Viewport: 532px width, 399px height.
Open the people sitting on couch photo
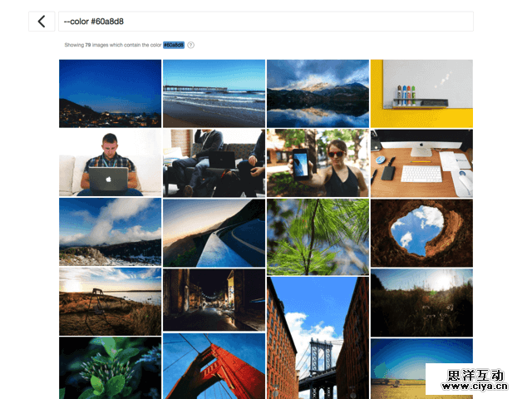pos(214,163)
